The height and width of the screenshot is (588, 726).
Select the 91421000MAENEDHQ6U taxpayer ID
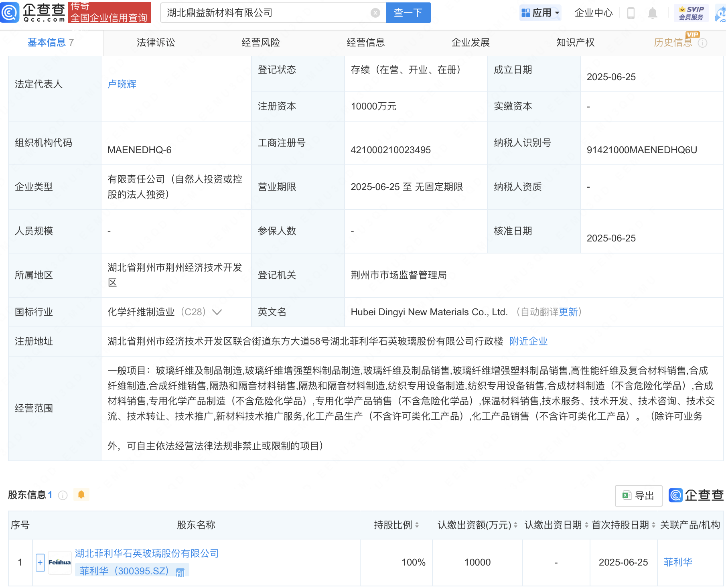642,150
